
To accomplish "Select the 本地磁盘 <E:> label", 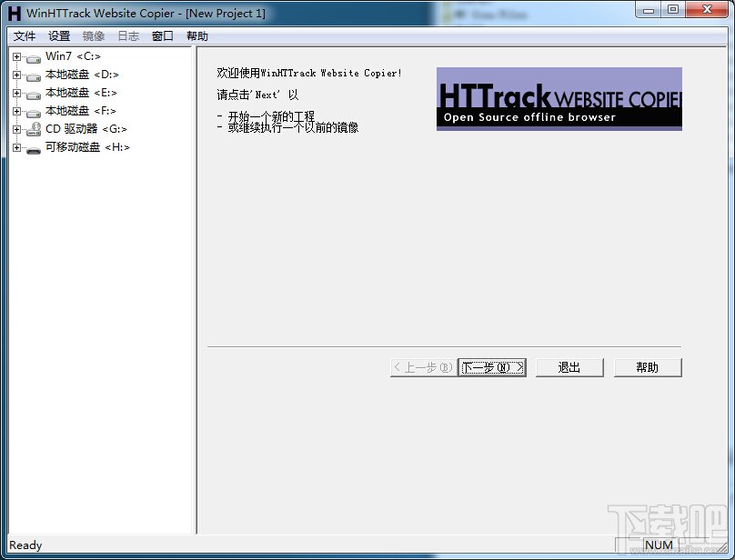I will coord(81,93).
